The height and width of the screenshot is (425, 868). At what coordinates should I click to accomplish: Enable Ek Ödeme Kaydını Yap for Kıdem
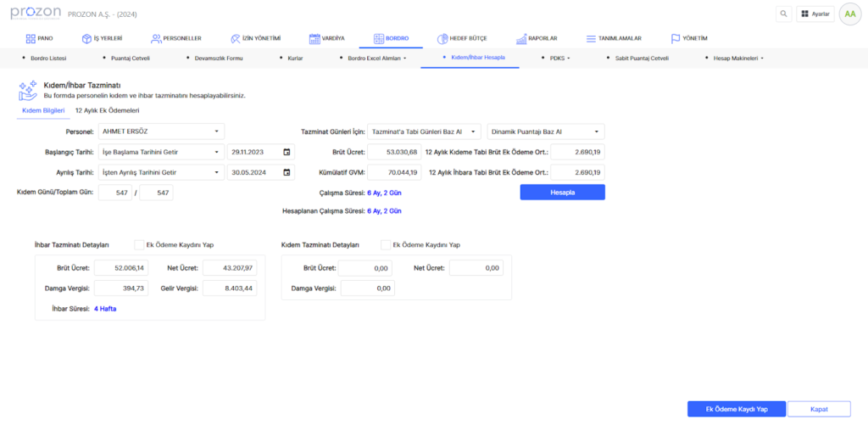pos(386,245)
